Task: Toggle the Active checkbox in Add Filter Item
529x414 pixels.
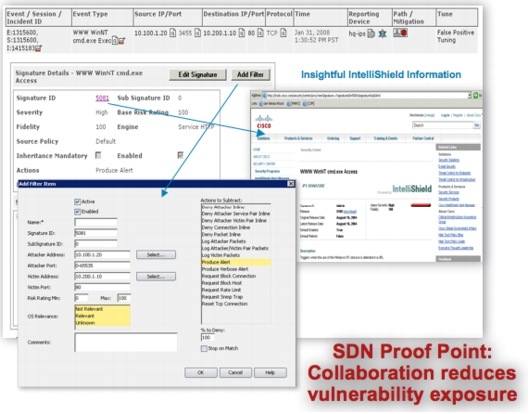Action: tap(78, 202)
